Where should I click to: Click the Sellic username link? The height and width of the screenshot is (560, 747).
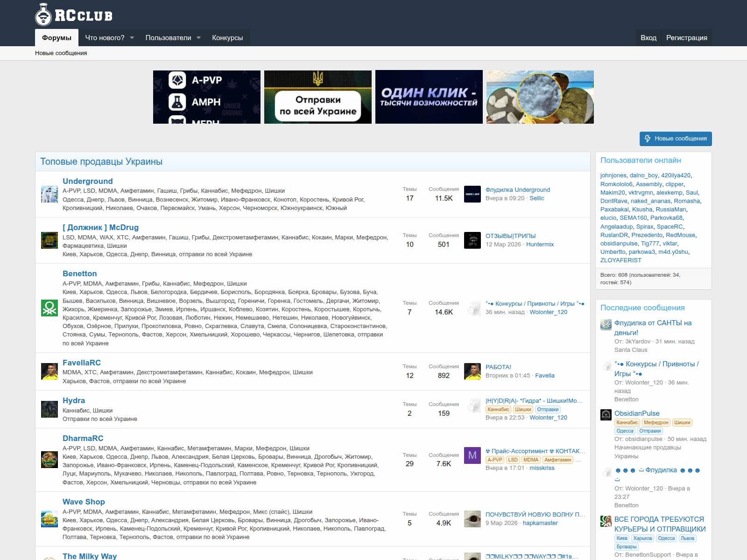[537, 198]
